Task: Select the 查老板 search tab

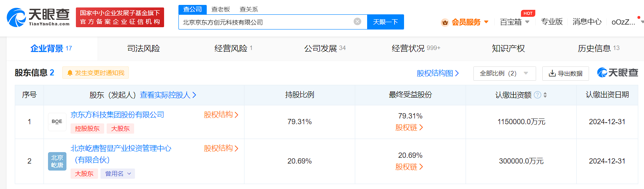Action: [221, 9]
